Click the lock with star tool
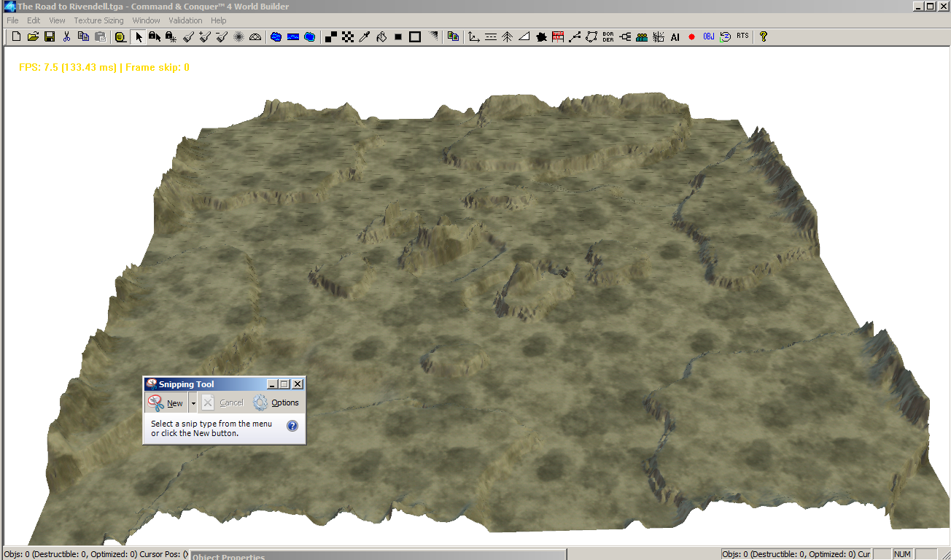 171,36
